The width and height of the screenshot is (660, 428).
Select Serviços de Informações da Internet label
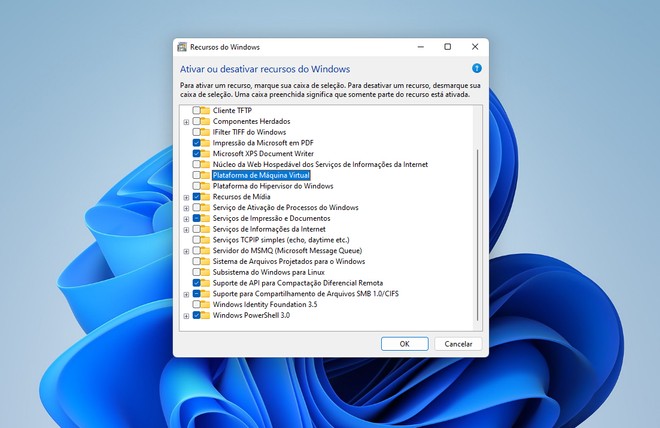pos(269,229)
